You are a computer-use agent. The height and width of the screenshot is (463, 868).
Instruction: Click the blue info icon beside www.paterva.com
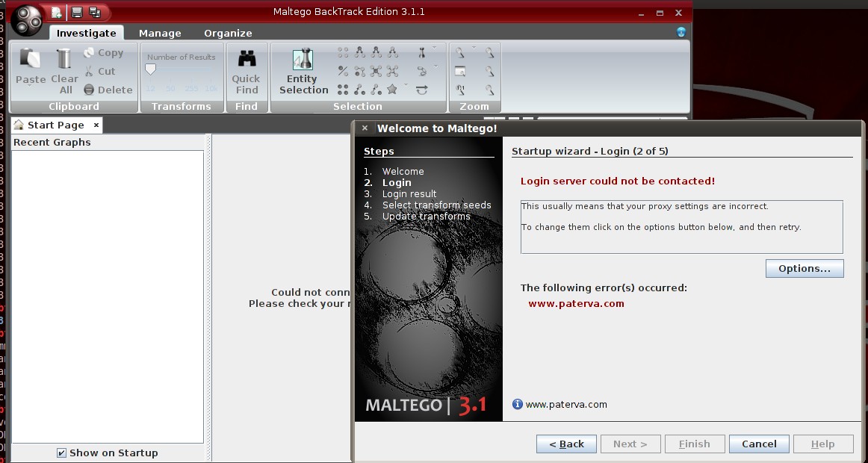[517, 404]
